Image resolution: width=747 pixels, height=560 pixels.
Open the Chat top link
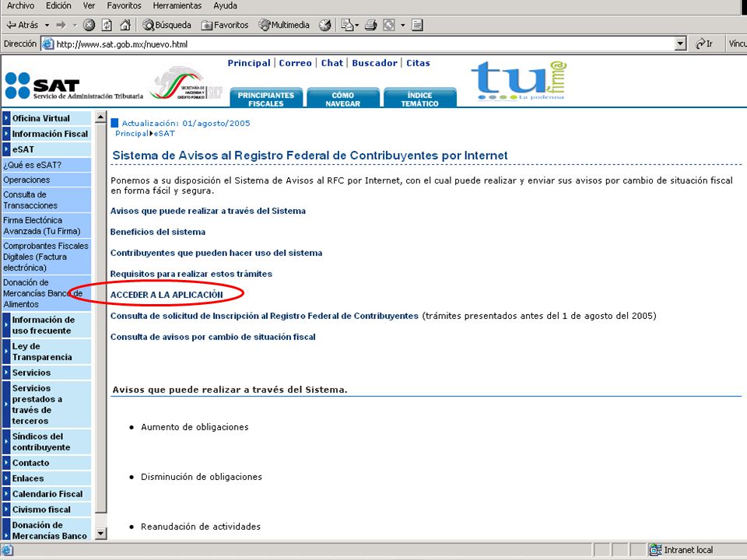tap(332, 63)
